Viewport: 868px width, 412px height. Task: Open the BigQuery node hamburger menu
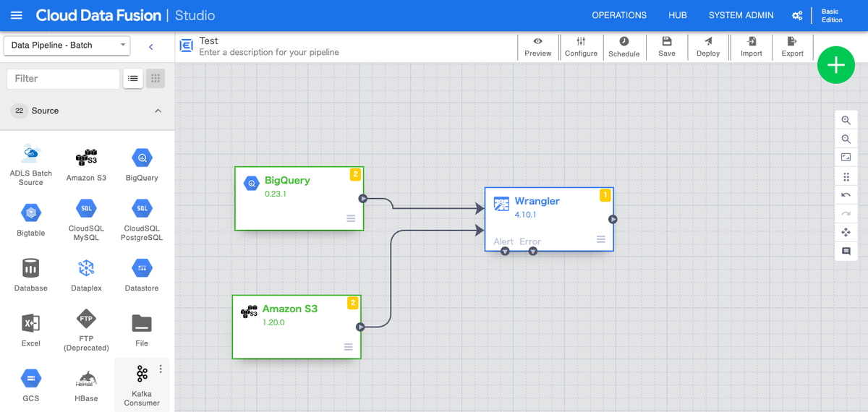click(x=351, y=218)
